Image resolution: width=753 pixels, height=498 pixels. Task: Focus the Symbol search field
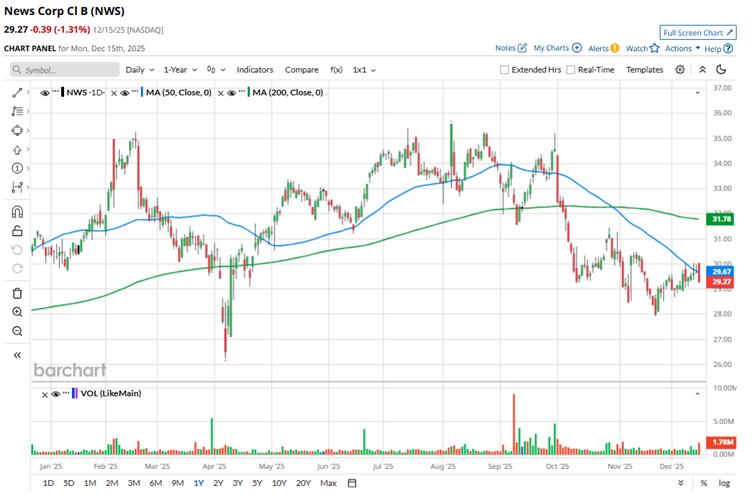(x=64, y=70)
